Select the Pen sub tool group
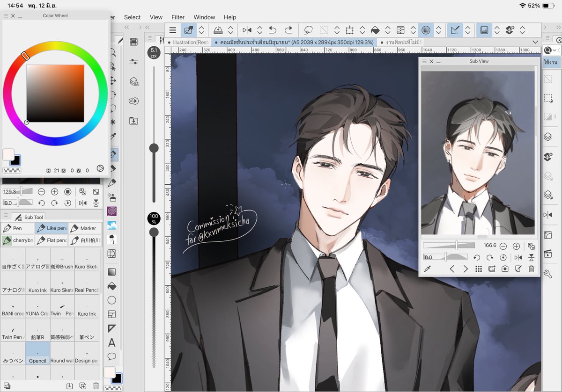This screenshot has width=562, height=392. click(17, 228)
